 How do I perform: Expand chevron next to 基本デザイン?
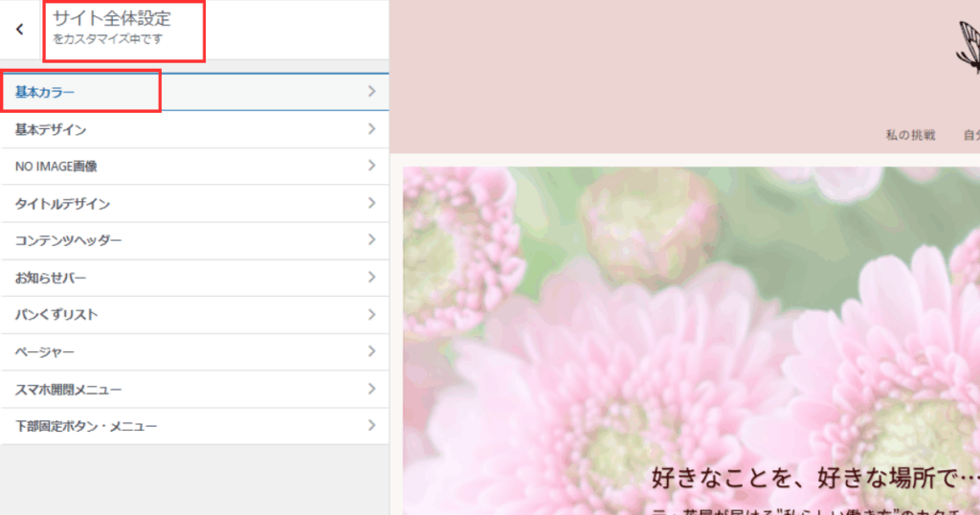[x=371, y=129]
